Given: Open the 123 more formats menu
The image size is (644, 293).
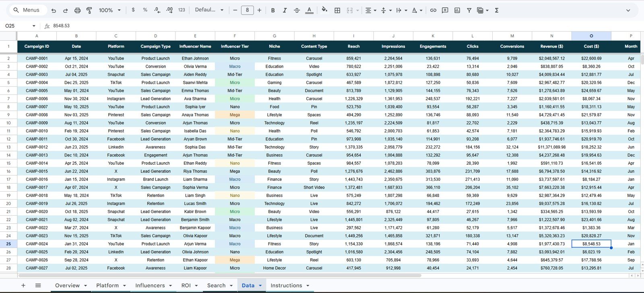Looking at the screenshot, I should pos(182,10).
